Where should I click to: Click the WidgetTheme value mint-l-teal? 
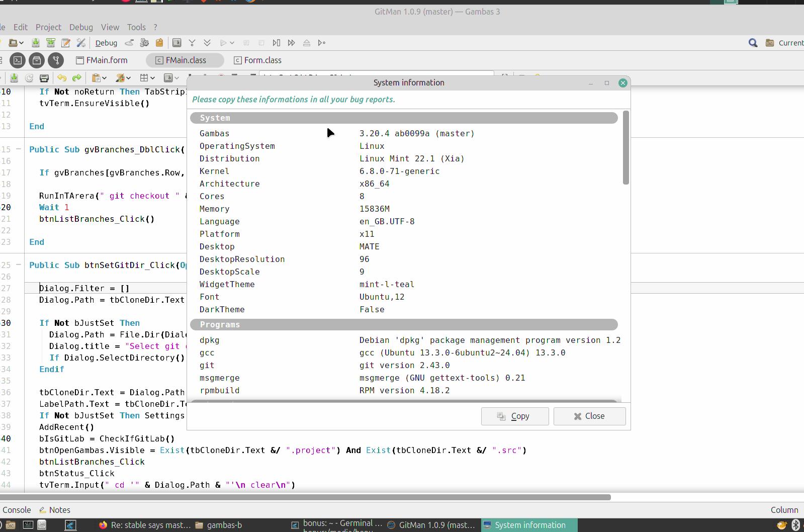point(387,285)
